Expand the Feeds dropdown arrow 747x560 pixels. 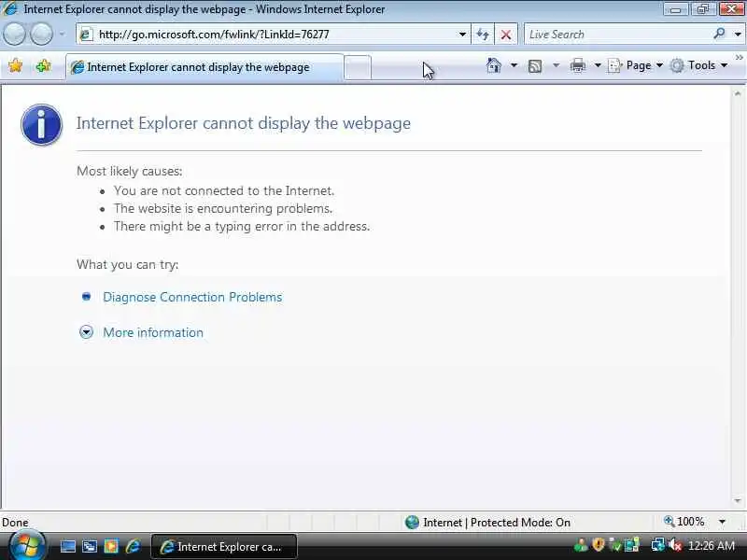click(x=556, y=65)
